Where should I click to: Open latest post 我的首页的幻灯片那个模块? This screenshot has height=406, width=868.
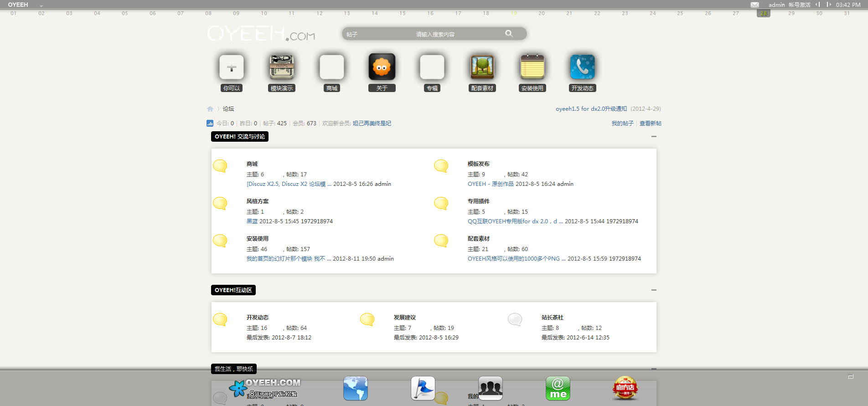(288, 259)
